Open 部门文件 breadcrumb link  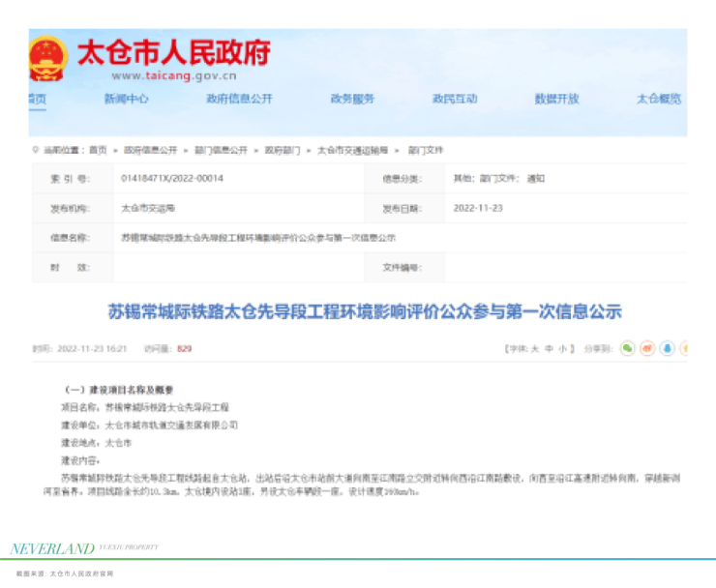(x=425, y=150)
